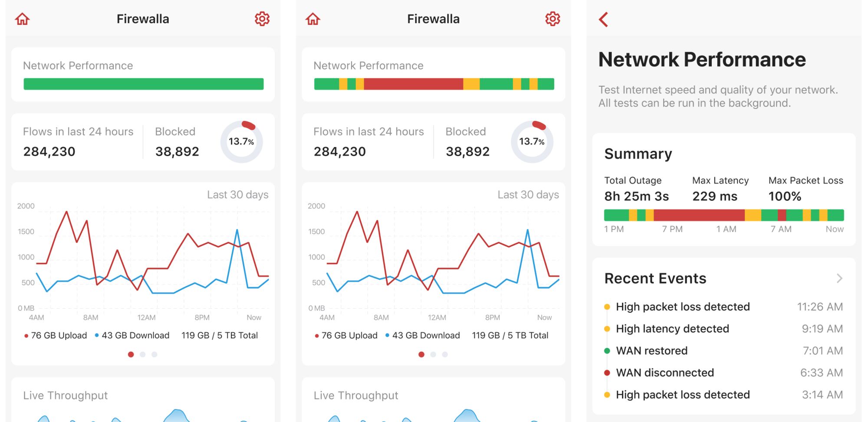Tap '43 GB Download' legend on middle chart
The image size is (868, 422).
[x=422, y=335]
